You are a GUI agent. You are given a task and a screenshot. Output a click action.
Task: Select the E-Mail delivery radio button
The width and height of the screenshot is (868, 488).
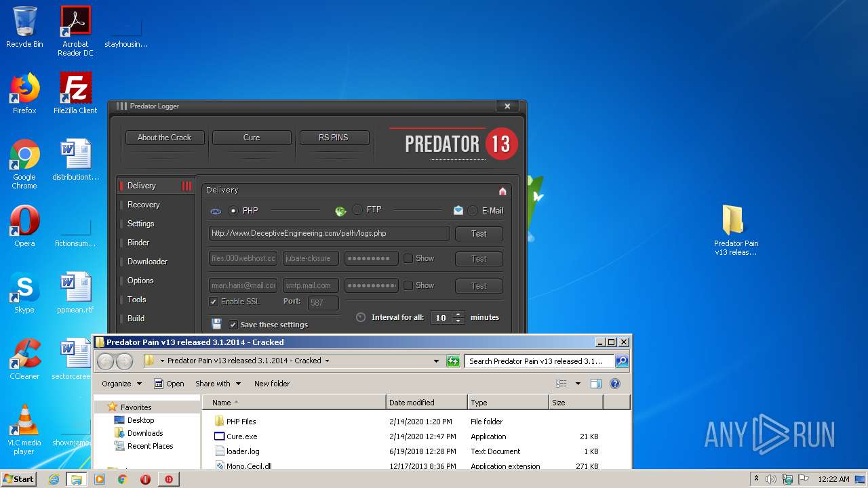(473, 211)
